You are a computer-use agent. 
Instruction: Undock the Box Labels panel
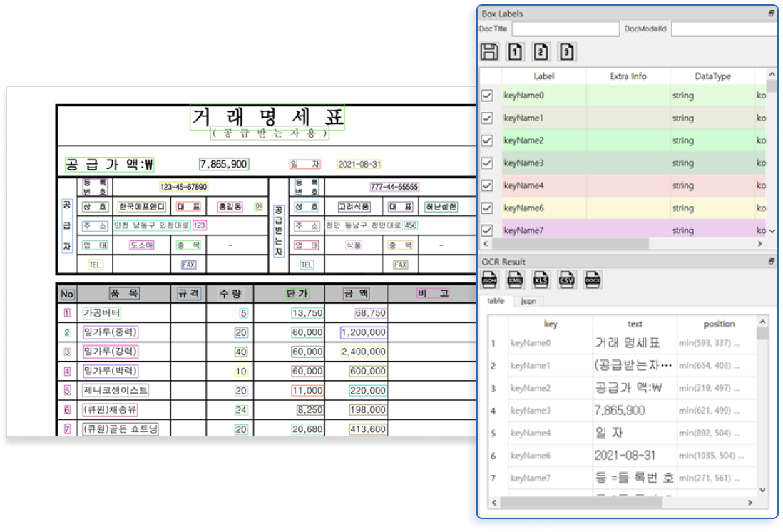tap(771, 14)
